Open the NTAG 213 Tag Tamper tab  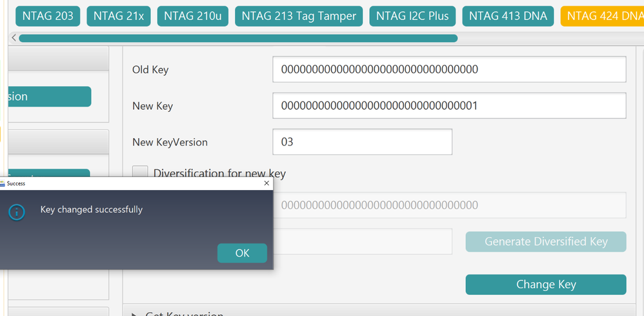click(299, 16)
